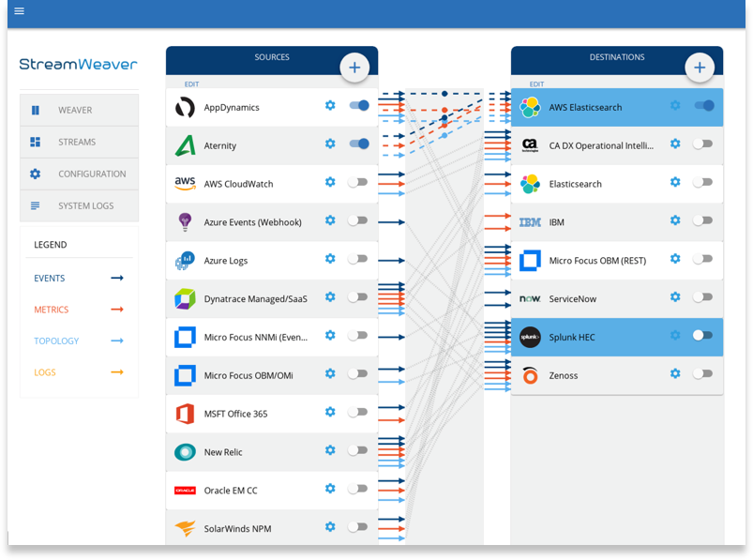Open System Logs from the sidebar
Screen dimensions: 753x560
[x=79, y=205]
